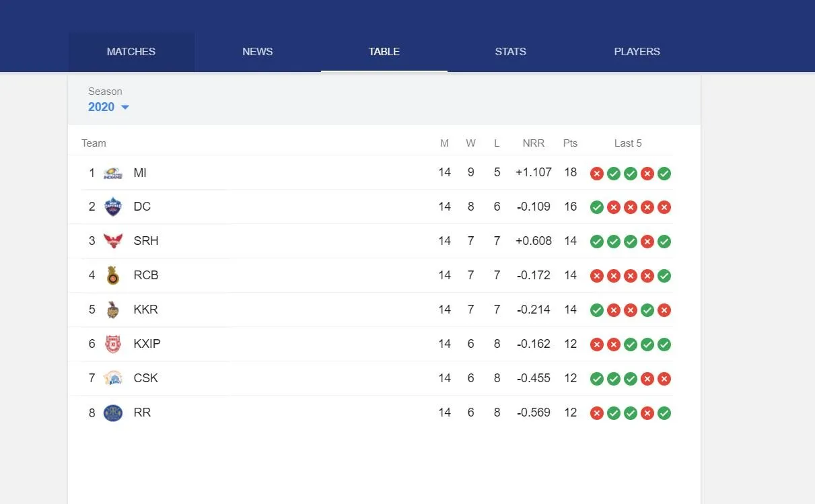The height and width of the screenshot is (504, 815).
Task: Click CSK's NRR value -0.455
Action: (x=534, y=378)
